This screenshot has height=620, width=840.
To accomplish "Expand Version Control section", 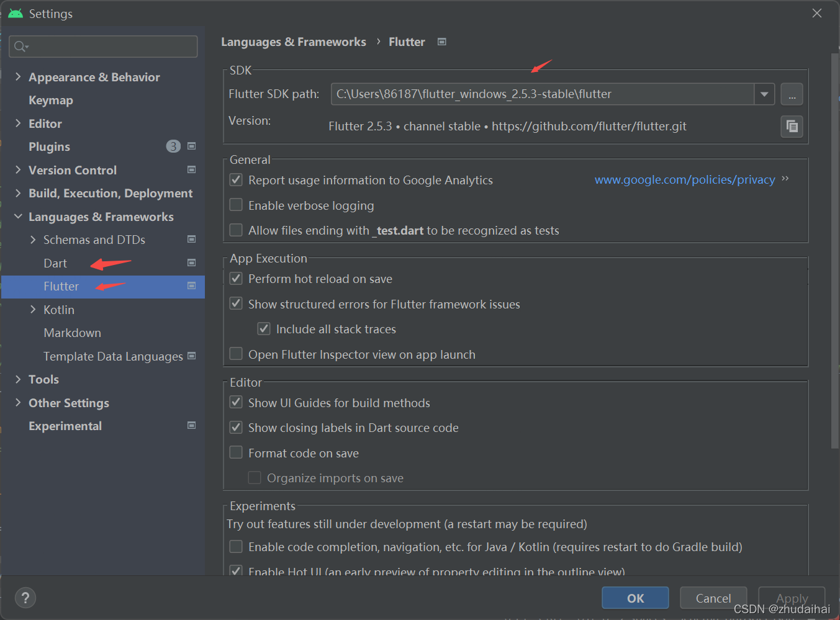I will 18,170.
